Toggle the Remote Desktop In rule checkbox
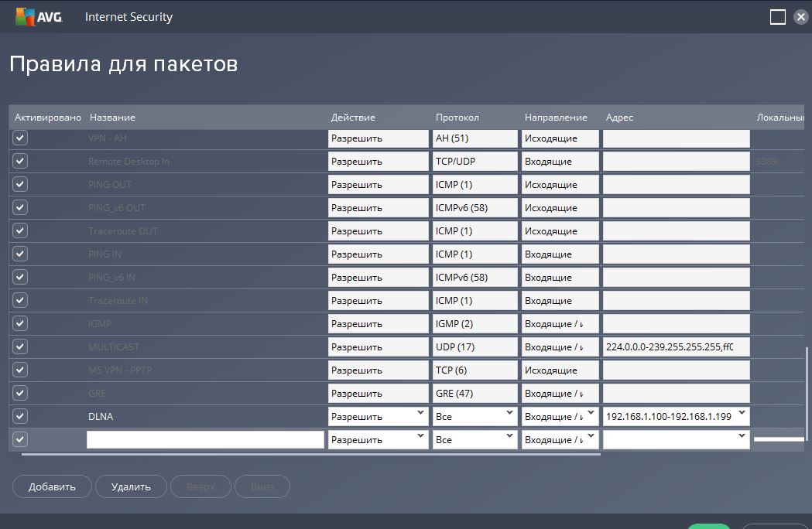 point(20,161)
